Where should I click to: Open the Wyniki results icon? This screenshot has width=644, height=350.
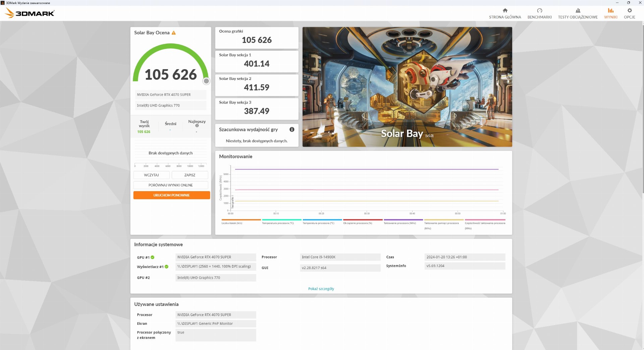coord(610,10)
